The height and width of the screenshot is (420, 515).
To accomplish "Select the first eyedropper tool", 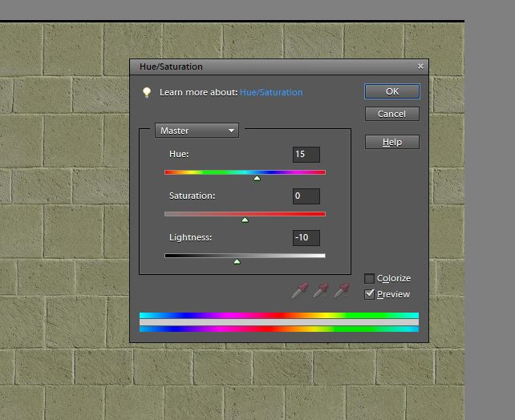I will (300, 290).
